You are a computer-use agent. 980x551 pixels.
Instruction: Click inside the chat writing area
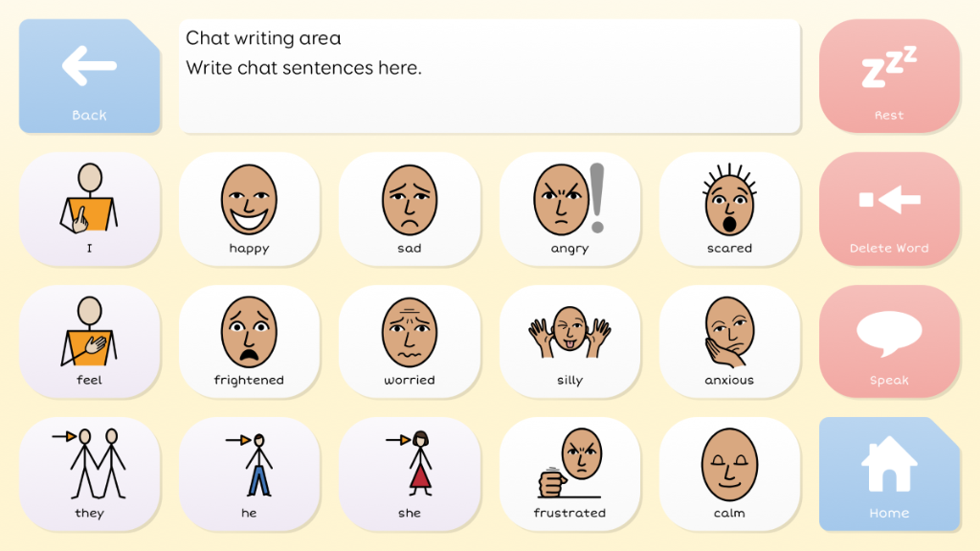coord(488,77)
